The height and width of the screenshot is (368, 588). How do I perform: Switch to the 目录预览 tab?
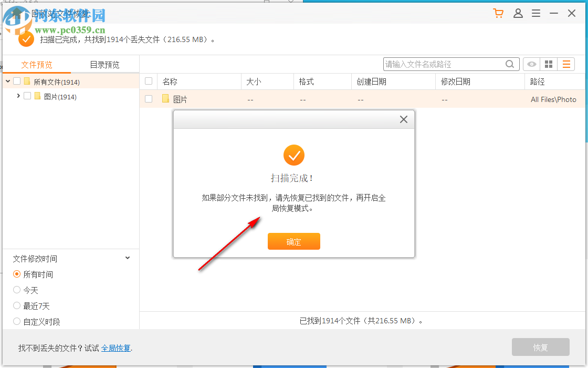tap(104, 64)
